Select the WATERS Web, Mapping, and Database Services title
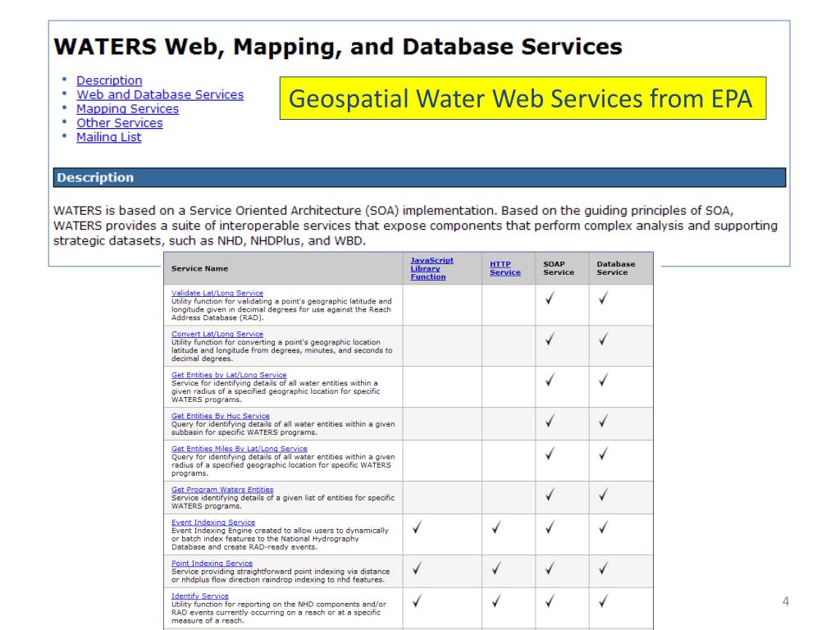The image size is (840, 630). tap(338, 47)
